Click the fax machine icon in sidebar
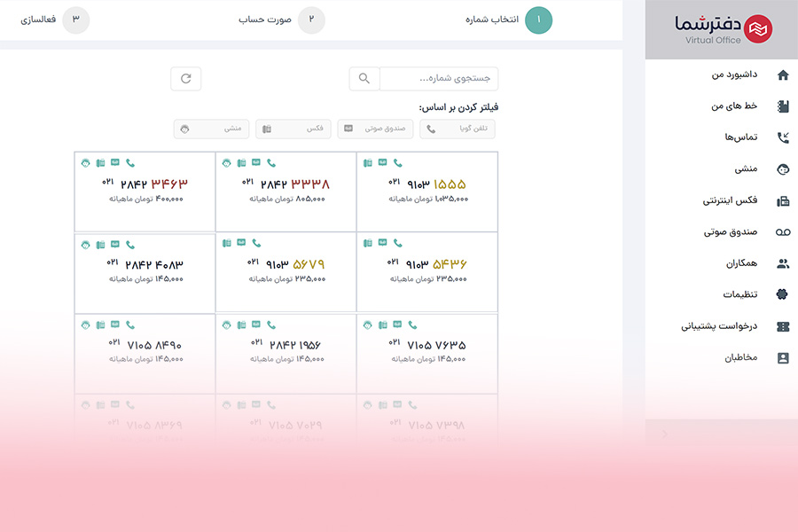 782,201
